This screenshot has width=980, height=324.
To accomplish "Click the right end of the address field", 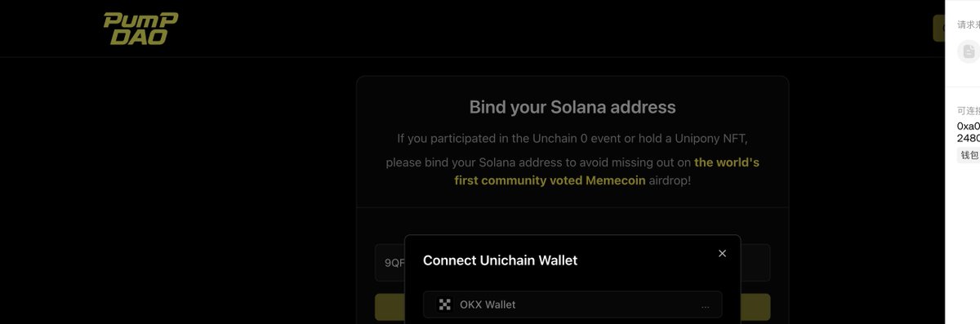I will pyautogui.click(x=755, y=263).
